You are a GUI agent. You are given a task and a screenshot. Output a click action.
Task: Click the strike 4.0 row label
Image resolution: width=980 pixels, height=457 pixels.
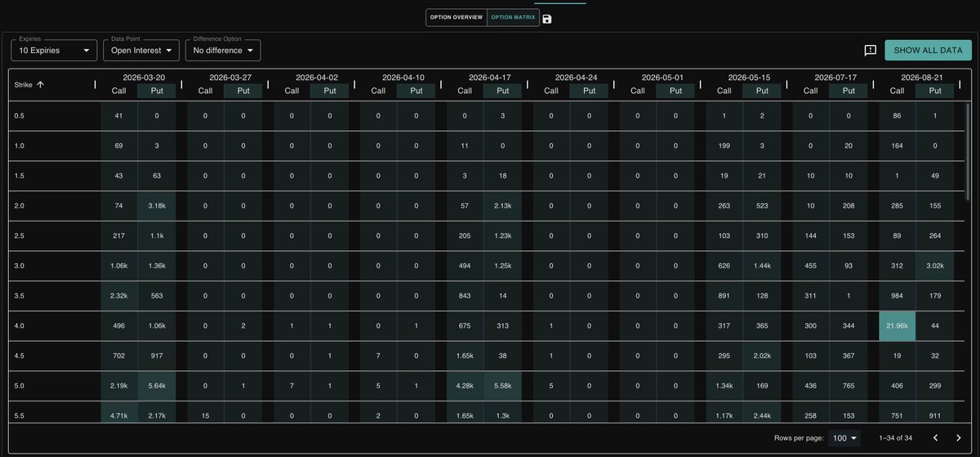coord(20,326)
